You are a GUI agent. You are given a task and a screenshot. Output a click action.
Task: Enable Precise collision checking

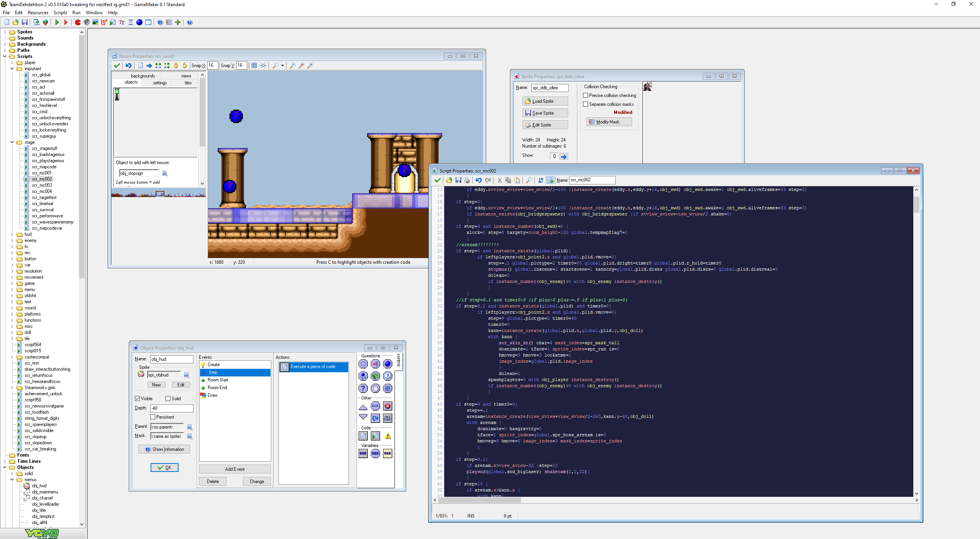pyautogui.click(x=585, y=95)
